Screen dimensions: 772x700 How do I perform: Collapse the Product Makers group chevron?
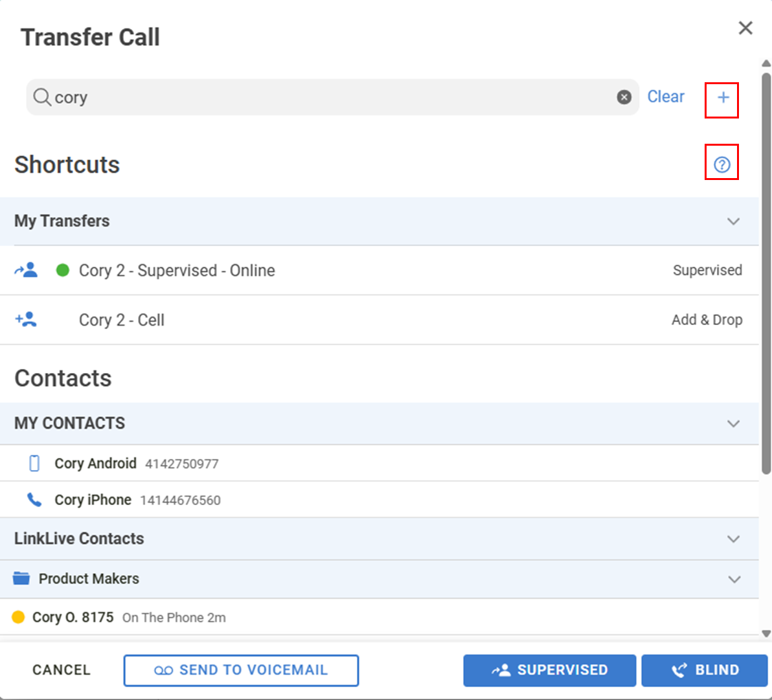(734, 579)
